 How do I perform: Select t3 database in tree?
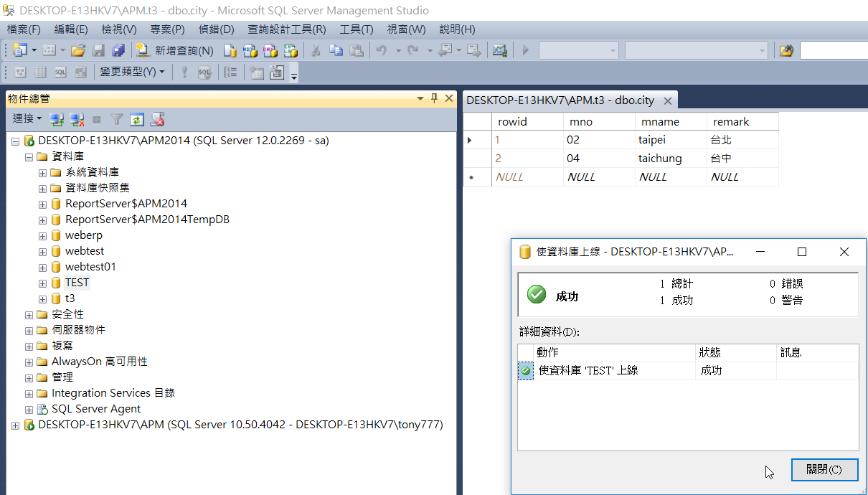70,298
